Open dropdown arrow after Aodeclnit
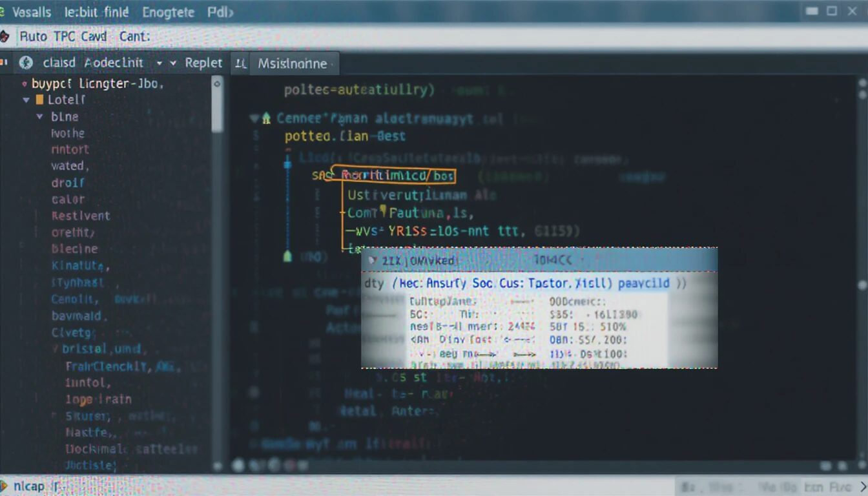This screenshot has height=496, width=868. (159, 63)
